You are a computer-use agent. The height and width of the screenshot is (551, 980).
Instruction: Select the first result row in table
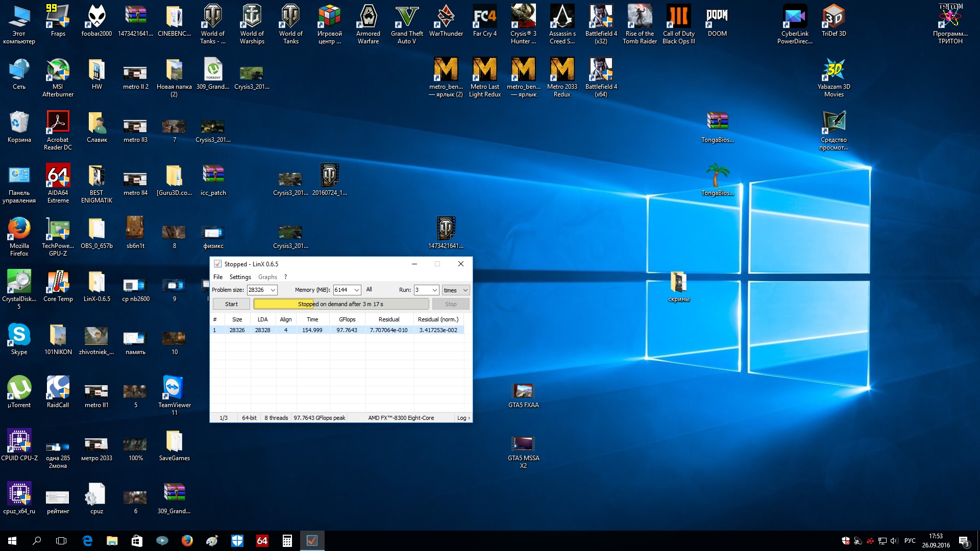[337, 330]
